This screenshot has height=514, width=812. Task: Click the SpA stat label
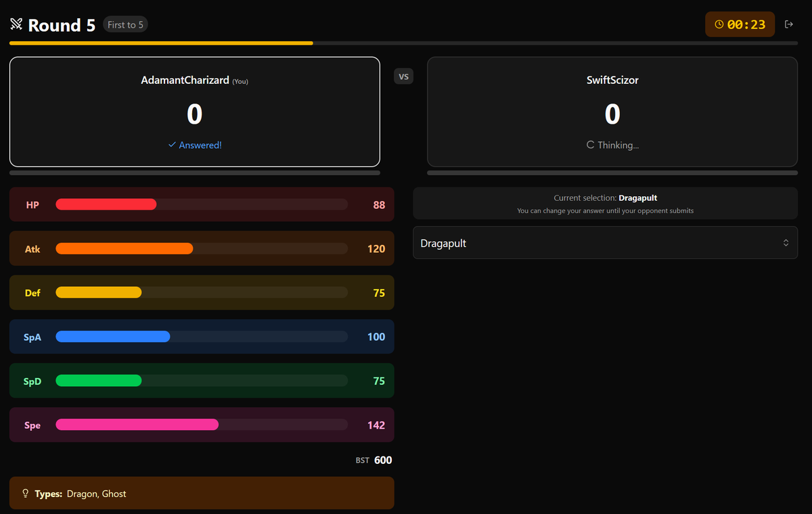[32, 337]
